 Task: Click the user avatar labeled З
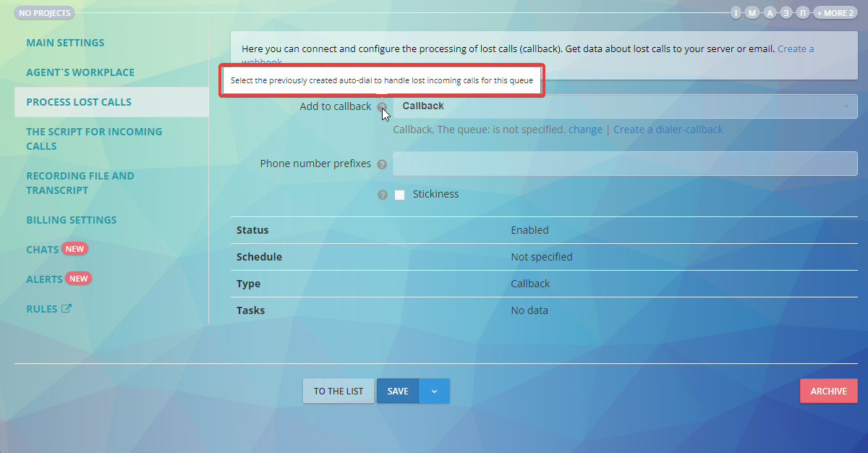[x=786, y=12]
